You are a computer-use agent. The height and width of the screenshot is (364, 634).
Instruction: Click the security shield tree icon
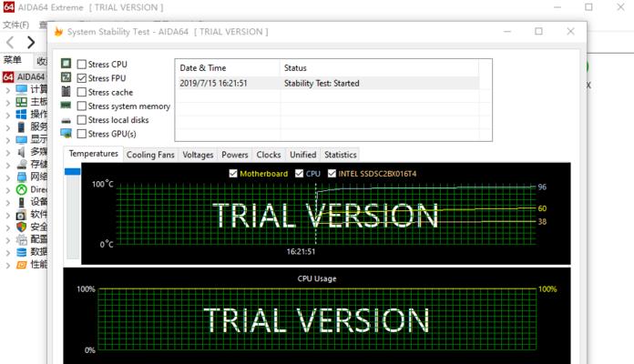click(x=22, y=227)
